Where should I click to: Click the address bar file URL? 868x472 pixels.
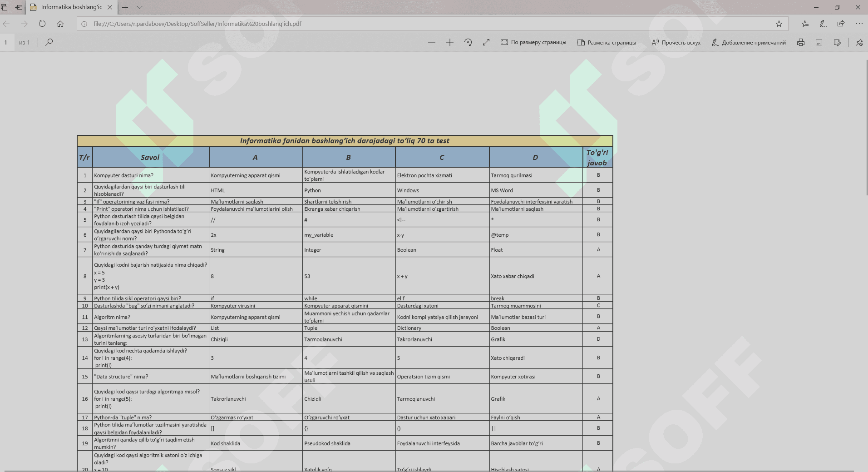click(x=197, y=24)
